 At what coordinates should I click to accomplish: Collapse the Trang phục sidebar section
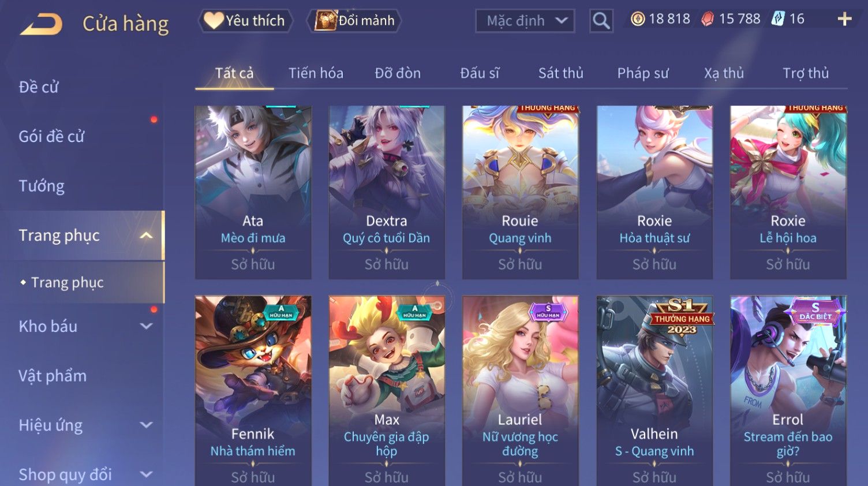[147, 235]
